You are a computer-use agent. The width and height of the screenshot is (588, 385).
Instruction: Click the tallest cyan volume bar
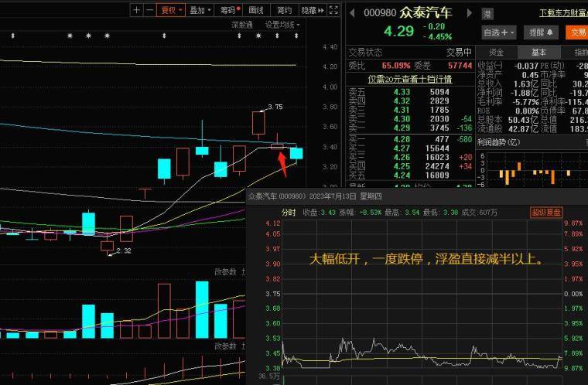pyautogui.click(x=202, y=310)
